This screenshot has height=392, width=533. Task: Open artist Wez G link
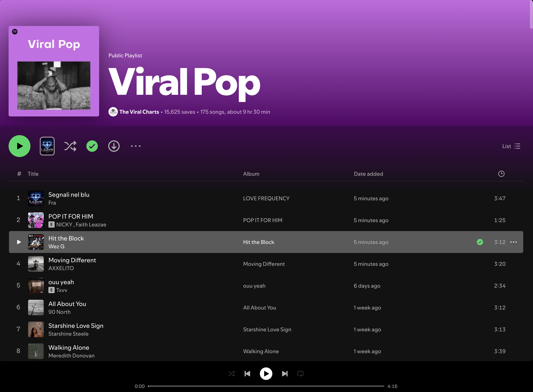click(56, 246)
